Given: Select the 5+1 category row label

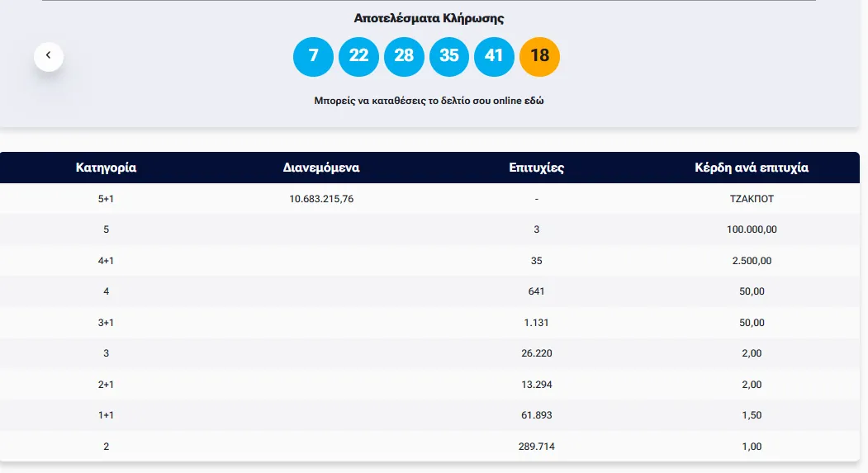Looking at the screenshot, I should [106, 199].
